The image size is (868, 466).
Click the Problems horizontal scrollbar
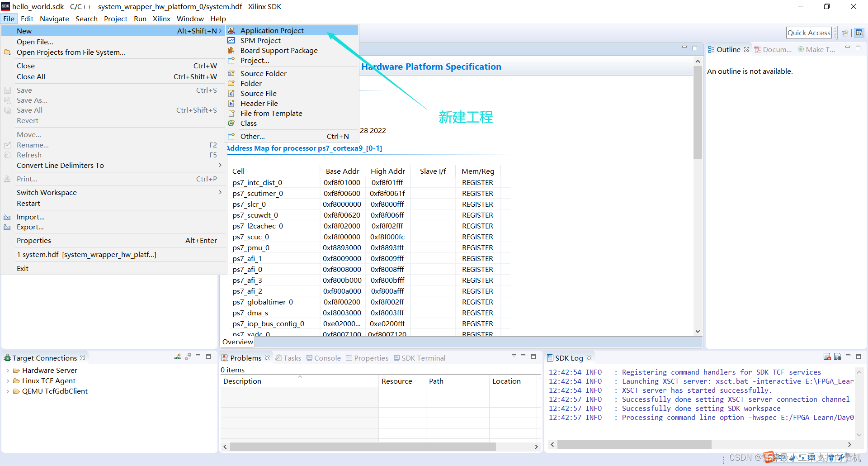[x=363, y=447]
